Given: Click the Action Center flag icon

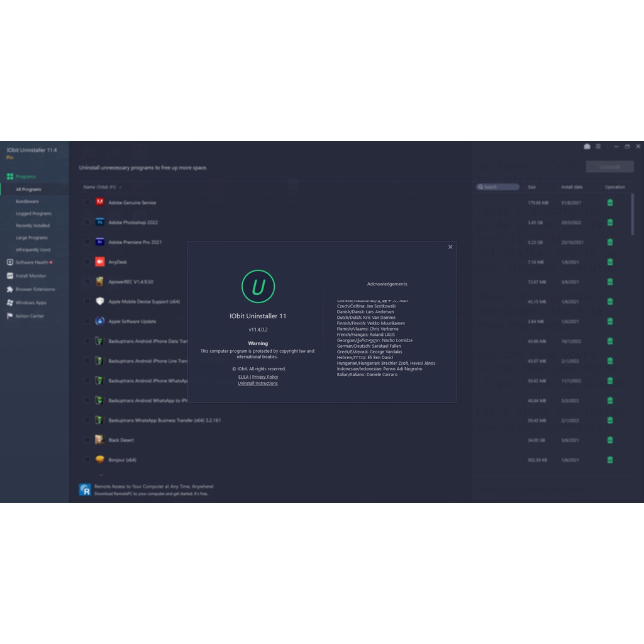Looking at the screenshot, I should coord(10,316).
